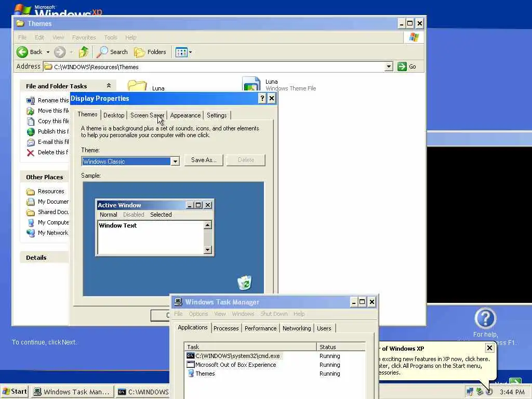Open Task Manager Shut Down menu
532x399 pixels.
(x=274, y=314)
